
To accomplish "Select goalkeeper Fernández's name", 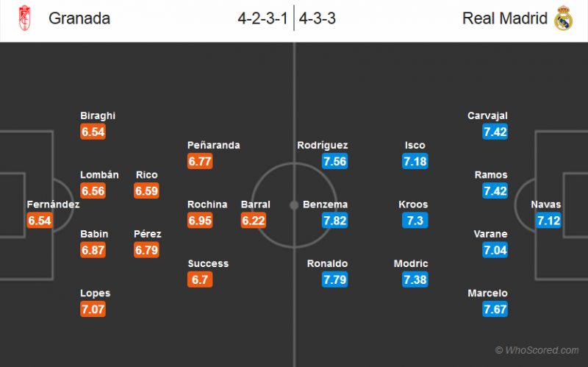I will pyautogui.click(x=53, y=204).
